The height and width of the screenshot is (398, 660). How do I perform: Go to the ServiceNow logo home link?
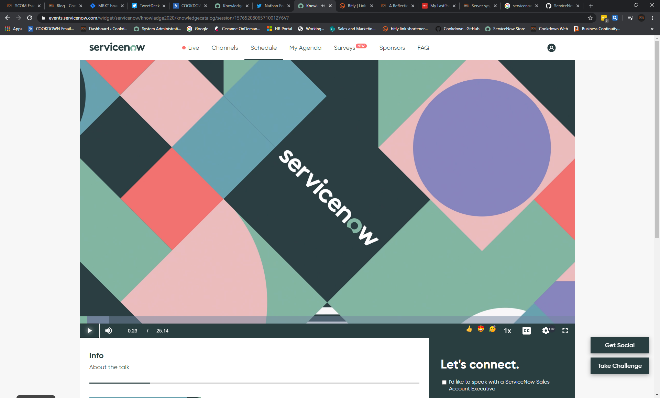click(x=117, y=47)
